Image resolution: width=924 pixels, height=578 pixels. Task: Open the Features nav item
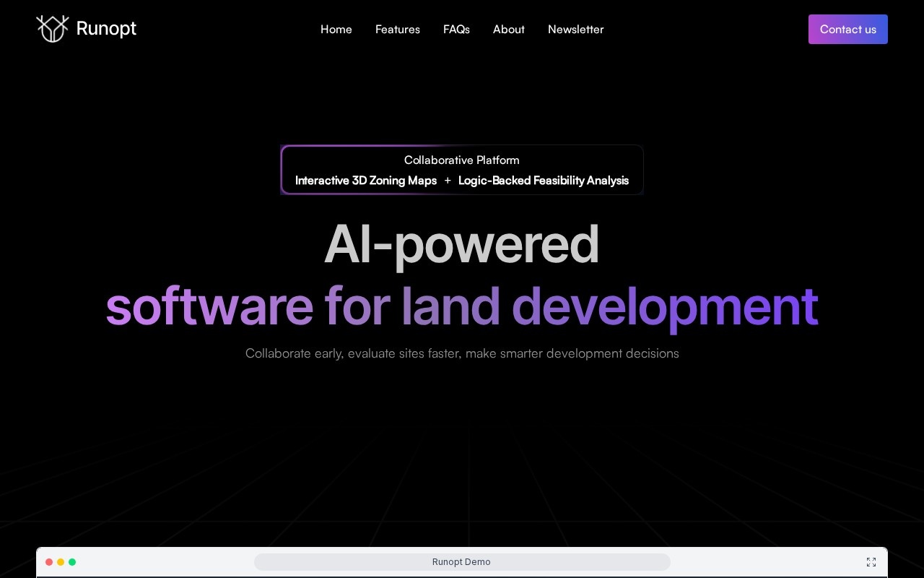[x=398, y=30]
